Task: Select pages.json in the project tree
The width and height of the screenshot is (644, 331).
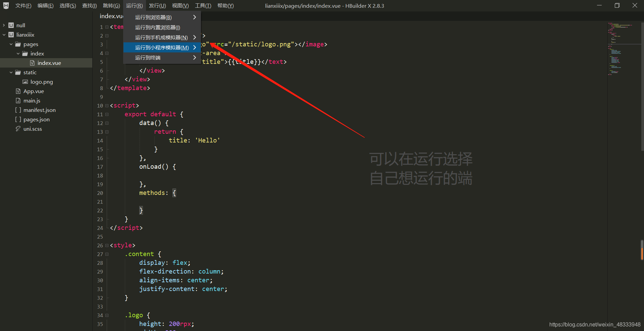Action: (37, 119)
